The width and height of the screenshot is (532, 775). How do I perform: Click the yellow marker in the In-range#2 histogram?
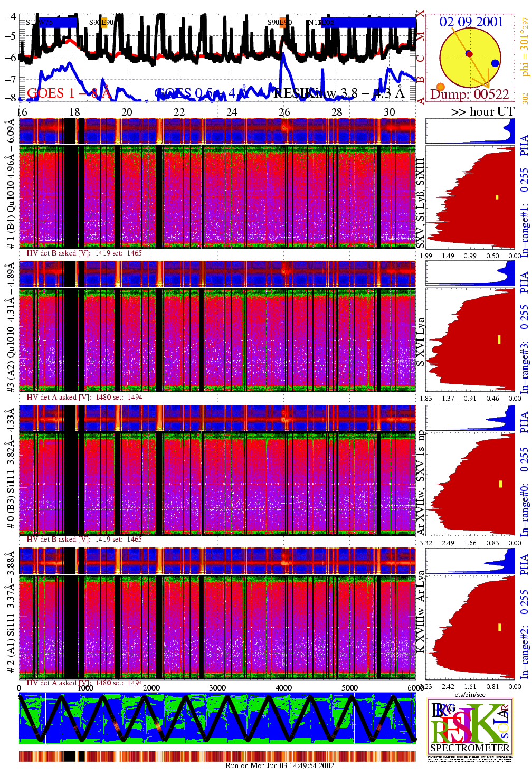coord(499,628)
